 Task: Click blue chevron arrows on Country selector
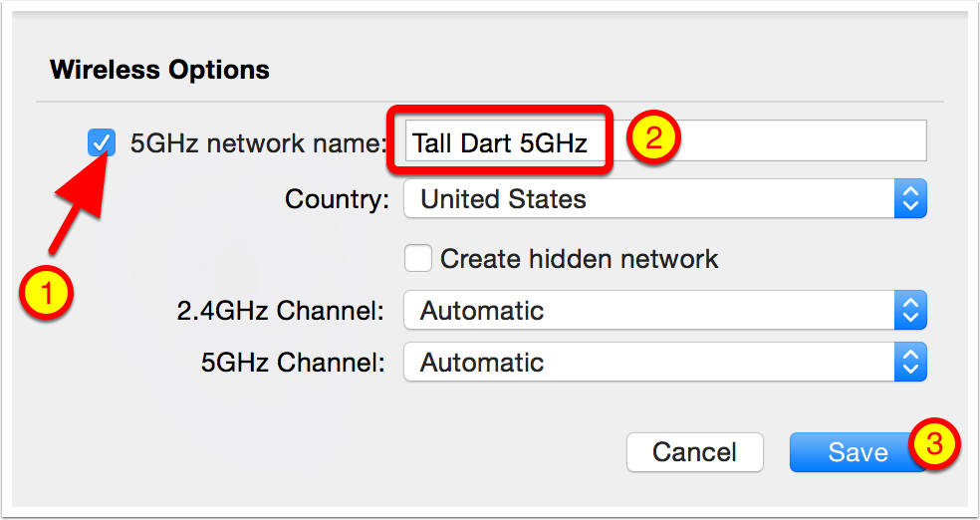pyautogui.click(x=910, y=199)
